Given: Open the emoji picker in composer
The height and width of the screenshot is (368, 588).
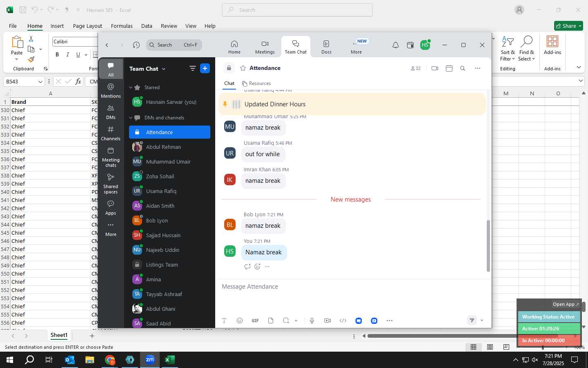Looking at the screenshot, I should pos(240,321).
